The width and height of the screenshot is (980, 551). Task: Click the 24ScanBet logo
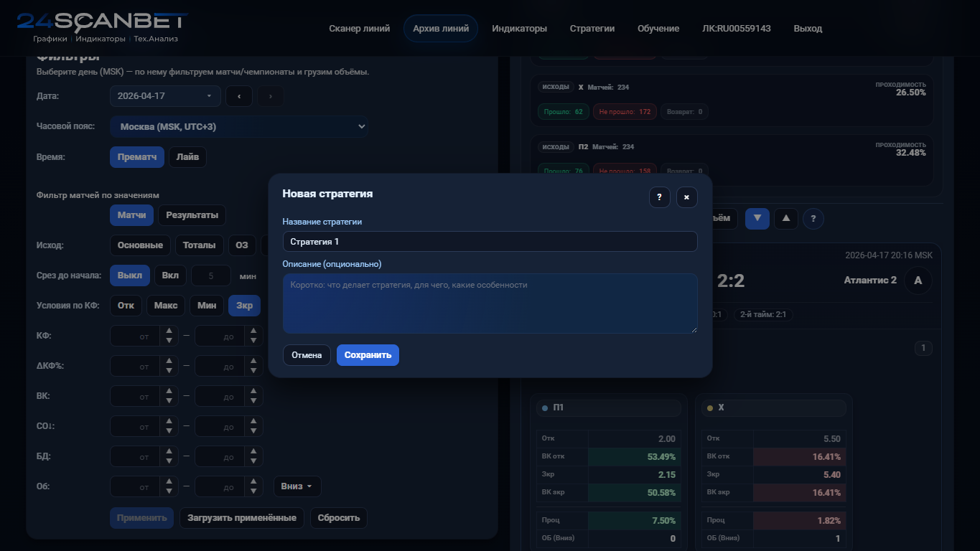point(103,28)
